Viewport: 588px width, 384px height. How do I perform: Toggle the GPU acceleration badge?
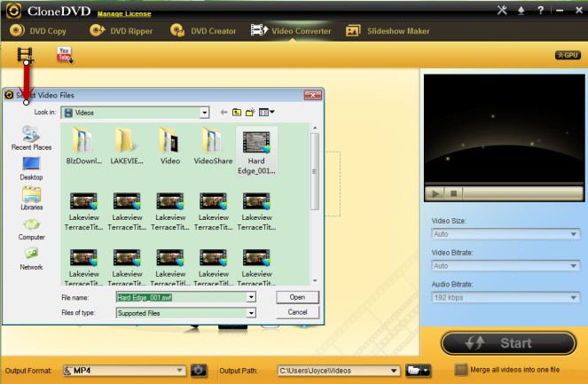point(568,55)
